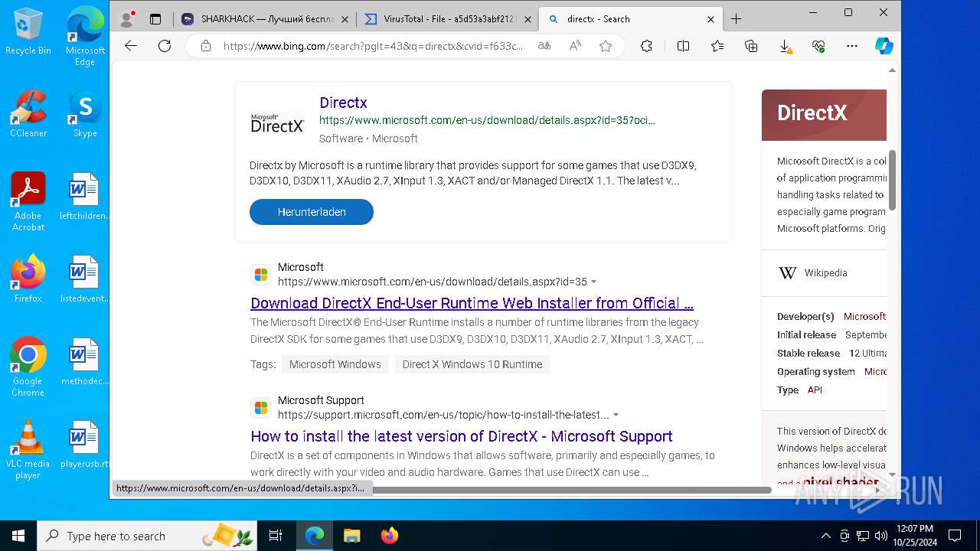
Task: Open the Windows Start menu
Action: coord(18,536)
